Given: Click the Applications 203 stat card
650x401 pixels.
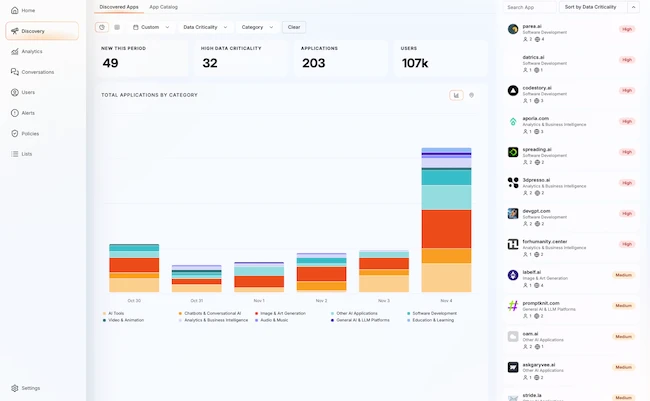Looking at the screenshot, I should point(341,58).
